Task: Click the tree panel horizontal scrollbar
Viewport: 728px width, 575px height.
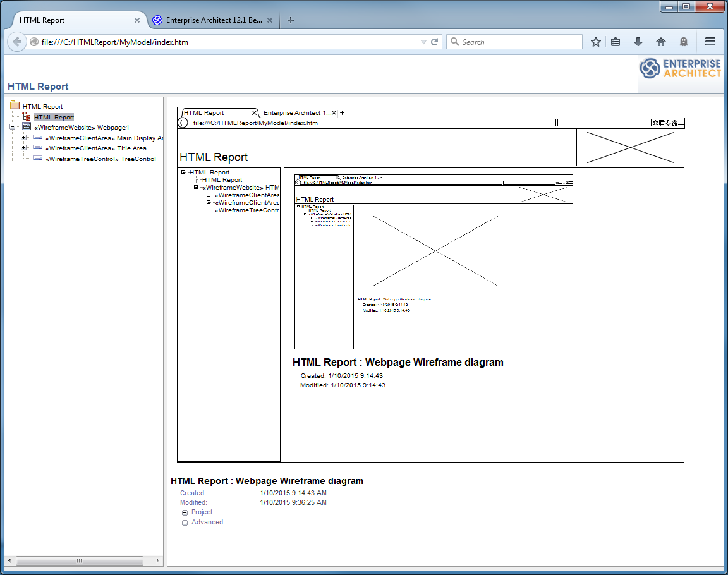Action: [x=80, y=560]
